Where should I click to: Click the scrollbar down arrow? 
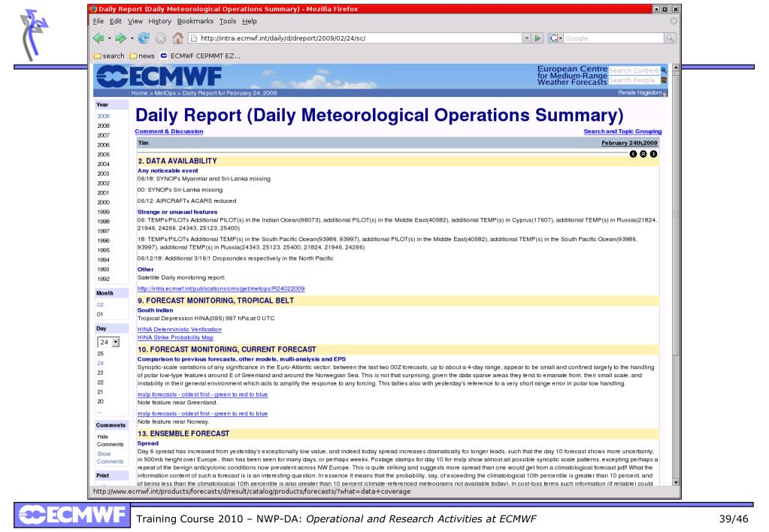[x=676, y=482]
